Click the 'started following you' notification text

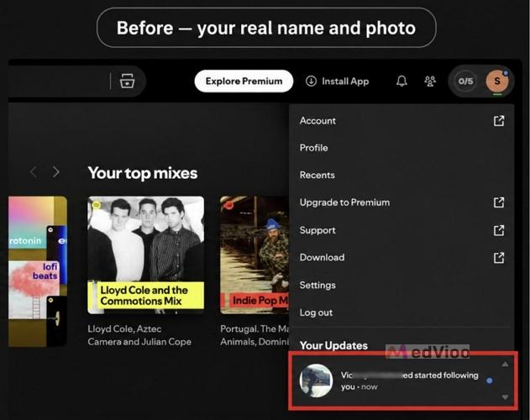tap(410, 381)
